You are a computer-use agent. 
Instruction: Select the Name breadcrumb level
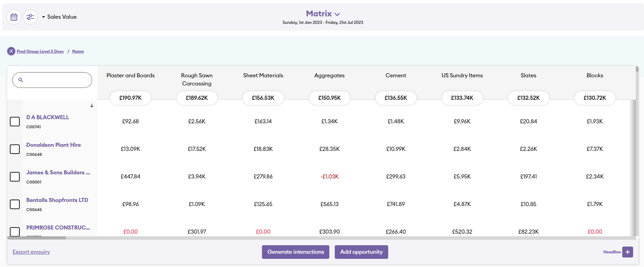[78, 51]
